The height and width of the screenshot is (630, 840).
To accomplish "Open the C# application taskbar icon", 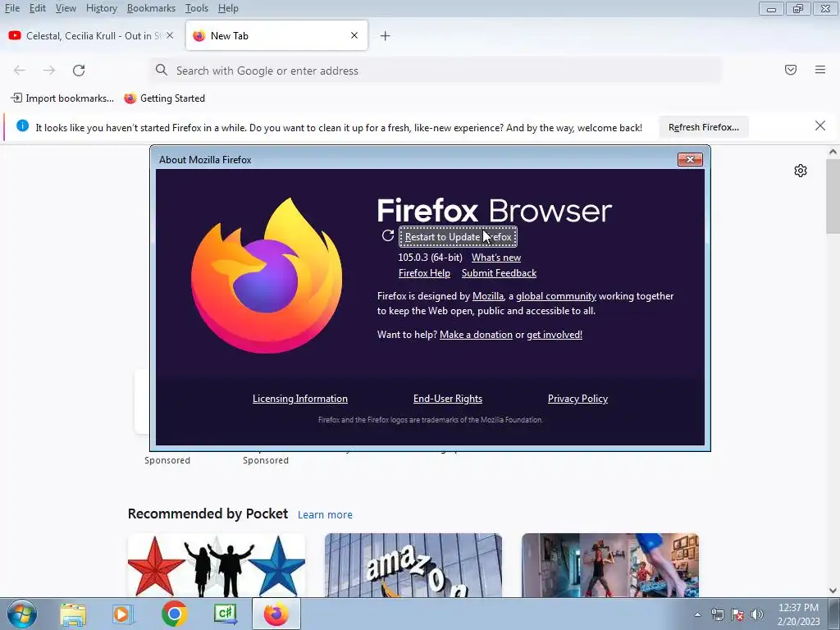I will tap(225, 614).
